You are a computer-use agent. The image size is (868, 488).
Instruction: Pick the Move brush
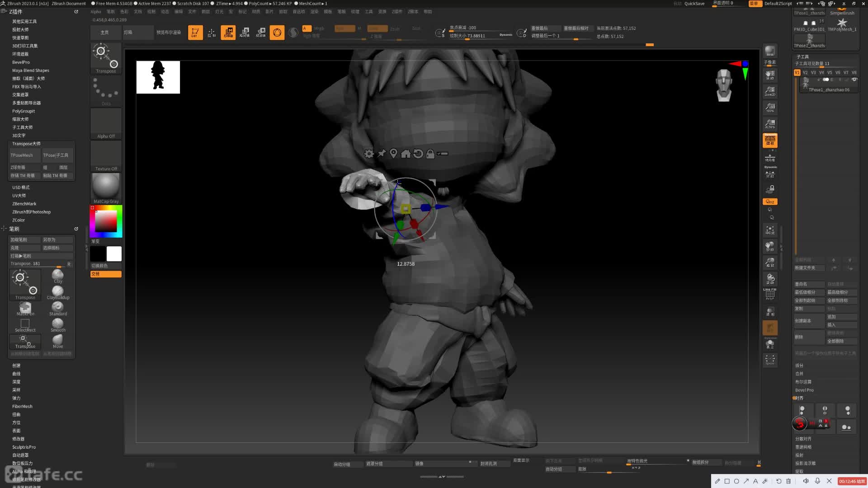[58, 341]
